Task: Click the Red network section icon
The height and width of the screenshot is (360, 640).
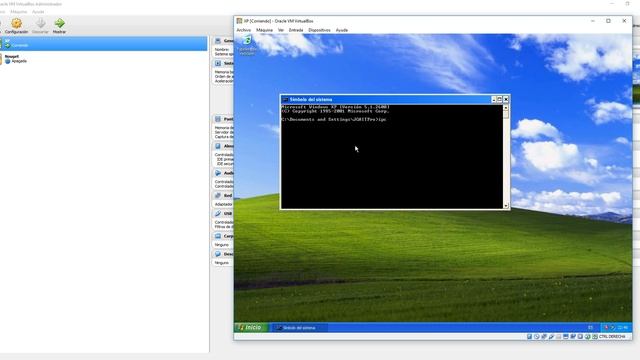Action: pyautogui.click(x=218, y=196)
